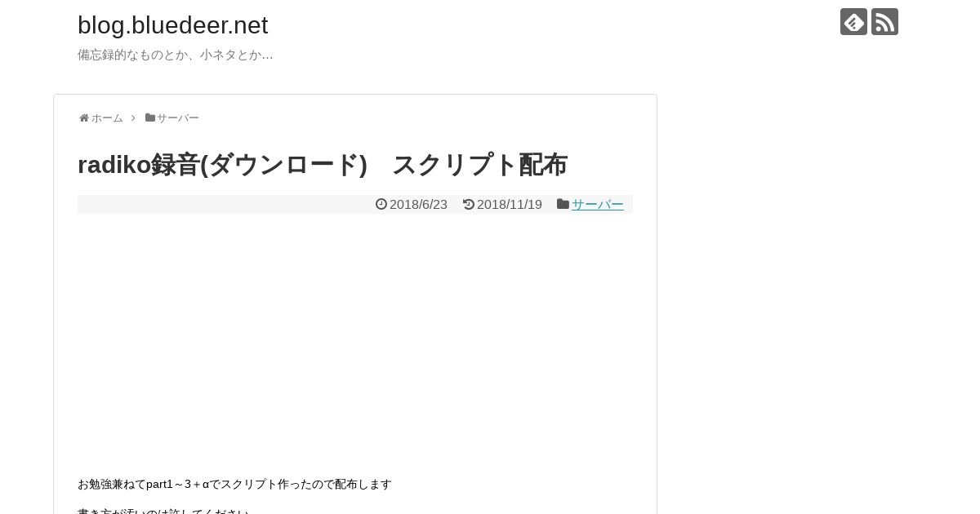Click the history icon beside 2018/11/19
Image resolution: width=980 pixels, height=514 pixels.
469,204
